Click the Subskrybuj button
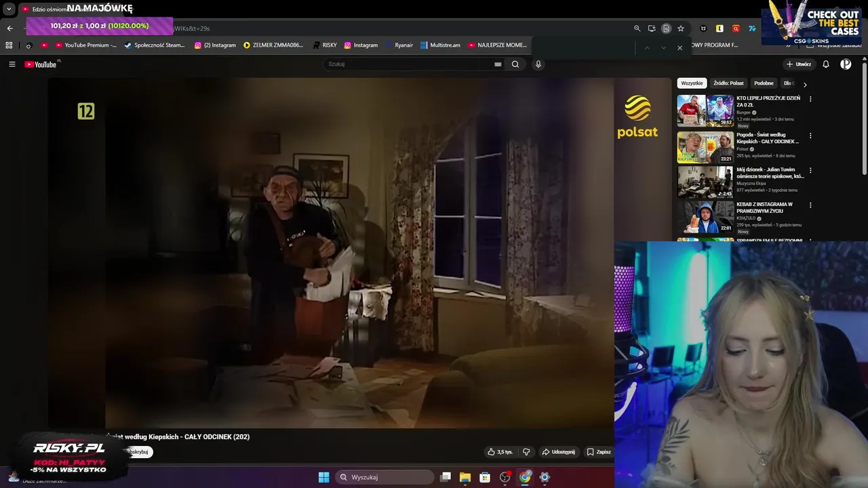The height and width of the screenshot is (488, 868). pos(138,452)
